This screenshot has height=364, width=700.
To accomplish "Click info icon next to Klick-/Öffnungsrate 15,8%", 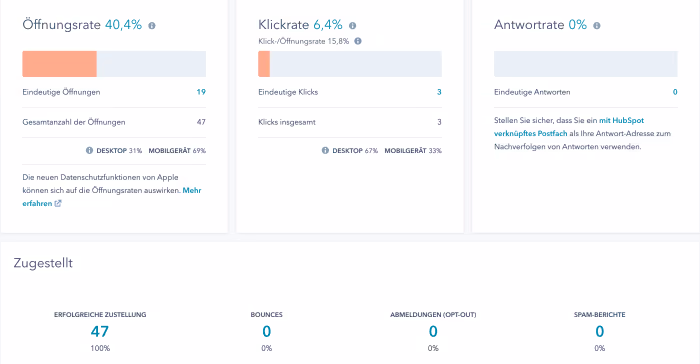I will pyautogui.click(x=358, y=41).
